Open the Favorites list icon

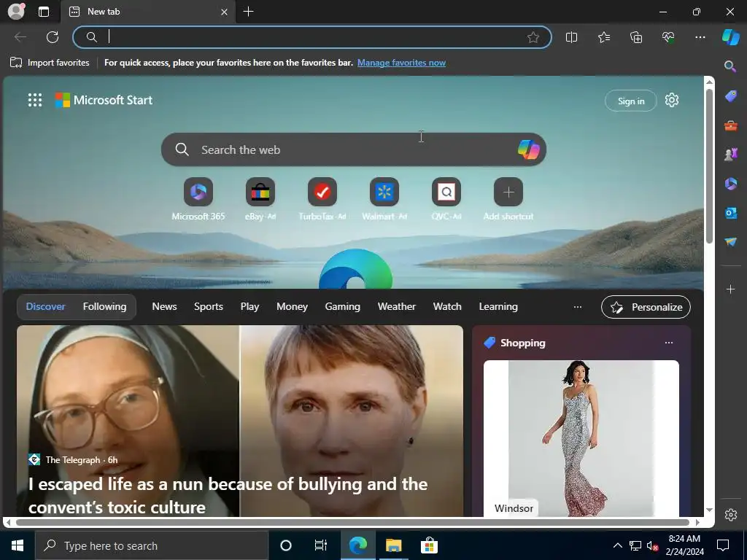click(603, 37)
